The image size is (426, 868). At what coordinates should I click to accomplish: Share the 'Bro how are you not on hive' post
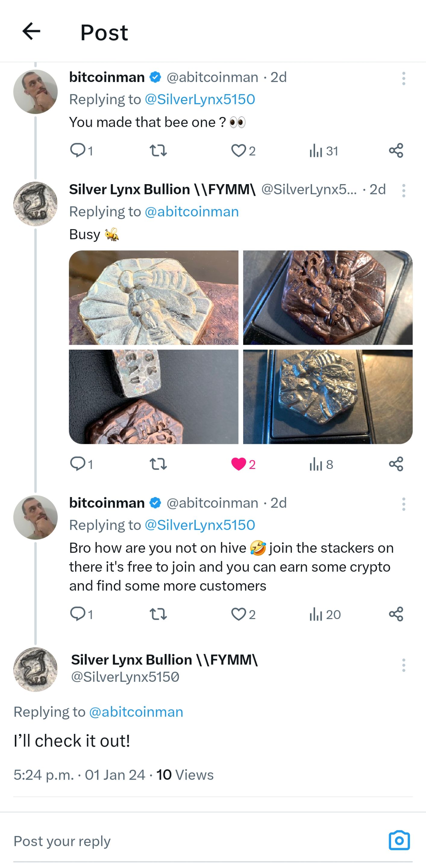(396, 614)
